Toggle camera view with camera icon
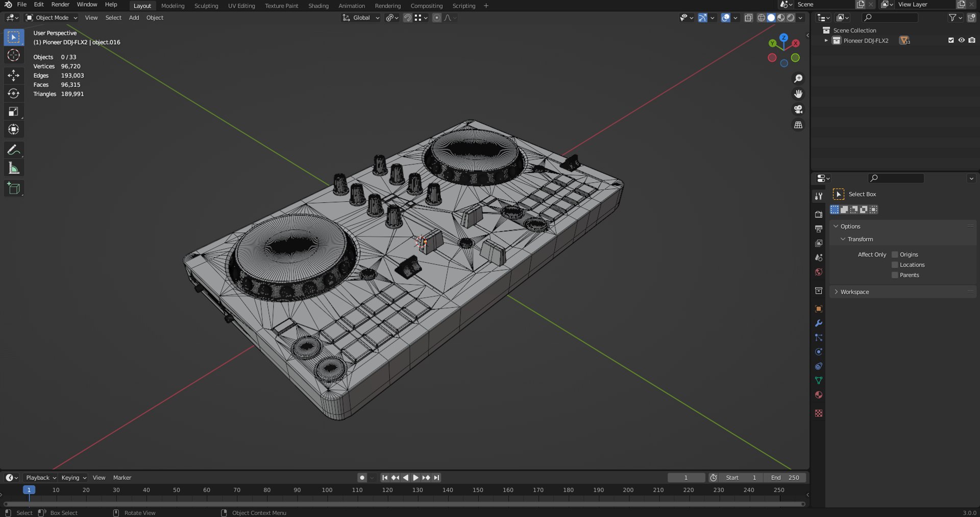The height and width of the screenshot is (517, 980). 798,109
